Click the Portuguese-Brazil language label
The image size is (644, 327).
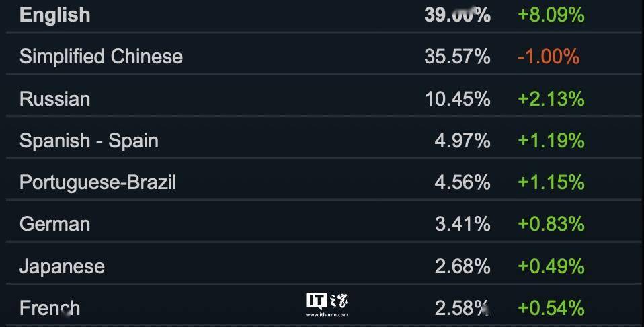97,182
